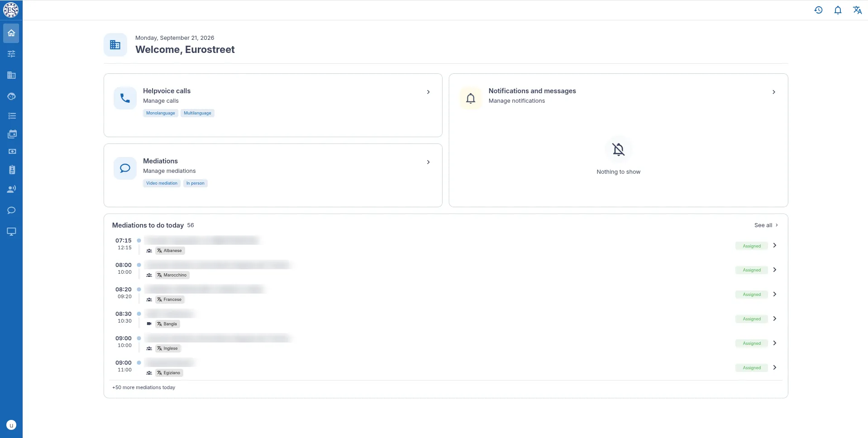Click the ES logo in top-left corner
This screenshot has width=868, height=438.
11,10
